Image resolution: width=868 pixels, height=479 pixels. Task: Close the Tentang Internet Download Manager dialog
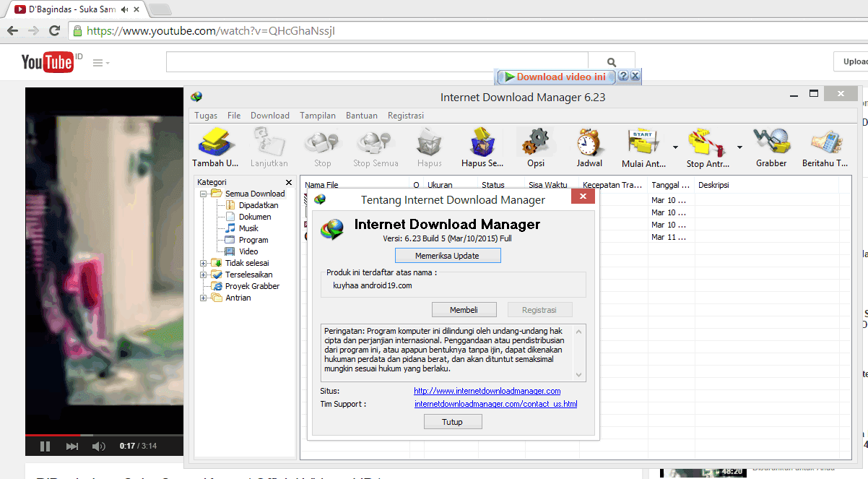coord(582,197)
